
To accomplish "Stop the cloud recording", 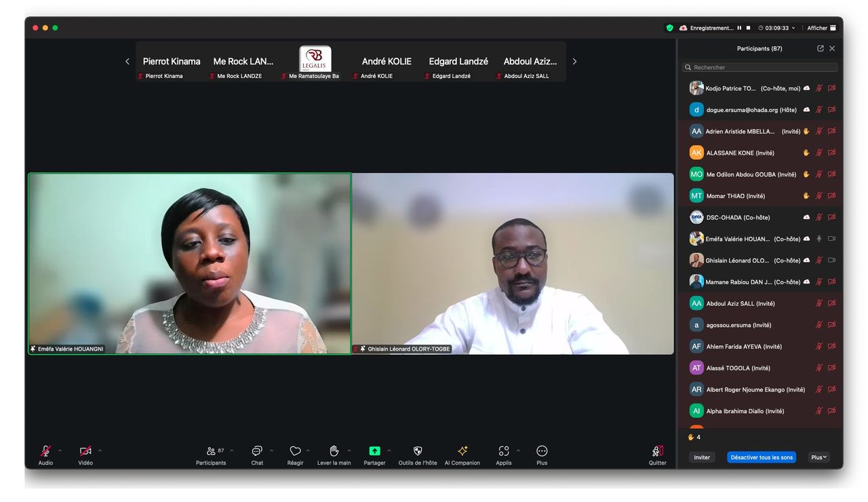I will click(748, 28).
